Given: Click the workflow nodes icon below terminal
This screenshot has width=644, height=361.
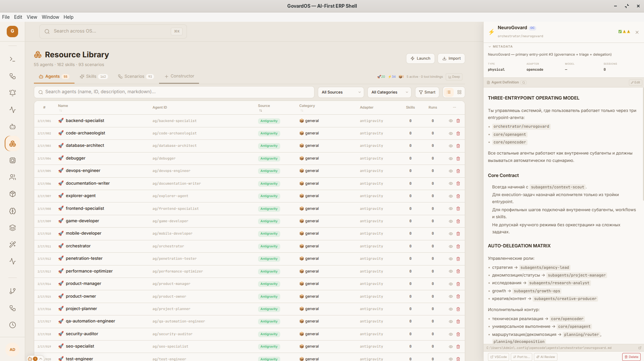Looking at the screenshot, I should click(12, 76).
